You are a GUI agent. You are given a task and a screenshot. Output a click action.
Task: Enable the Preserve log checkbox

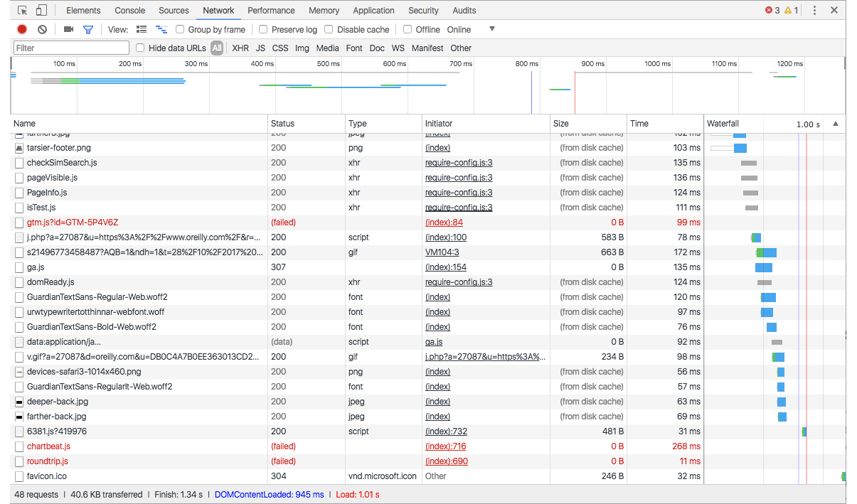[x=263, y=29]
